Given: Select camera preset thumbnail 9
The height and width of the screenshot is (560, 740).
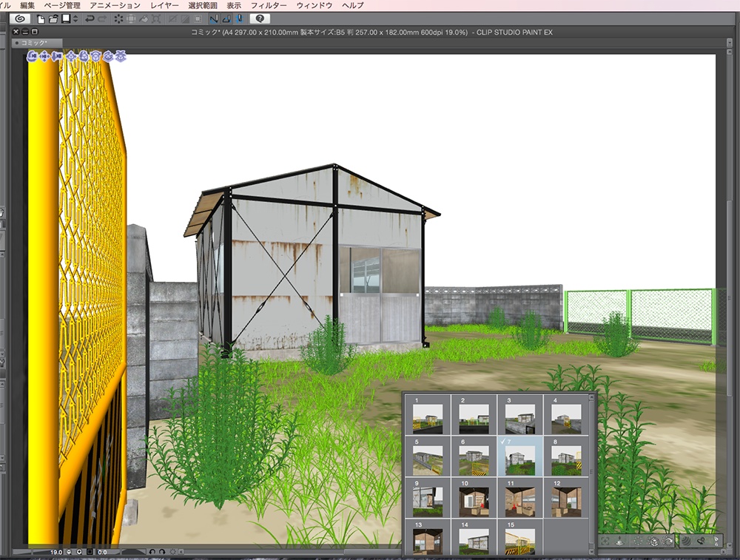Looking at the screenshot, I should pos(428,498).
